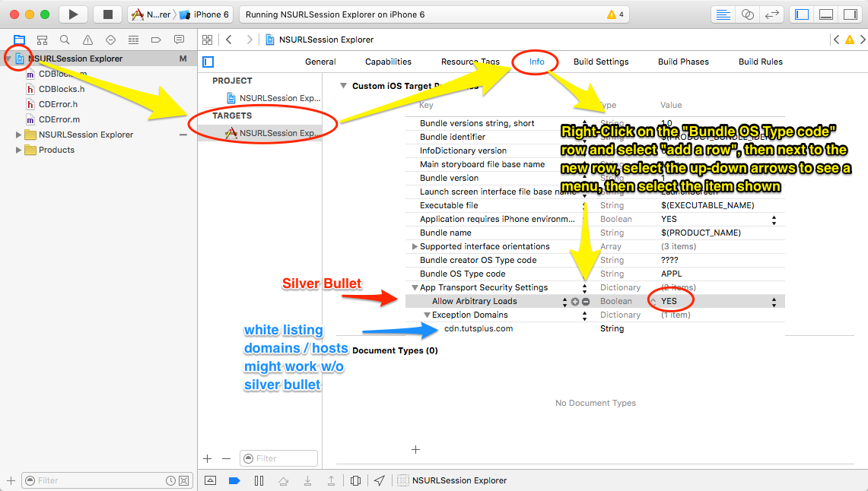Image resolution: width=868 pixels, height=491 pixels.
Task: Open the Find navigator magnifying glass
Action: [65, 40]
